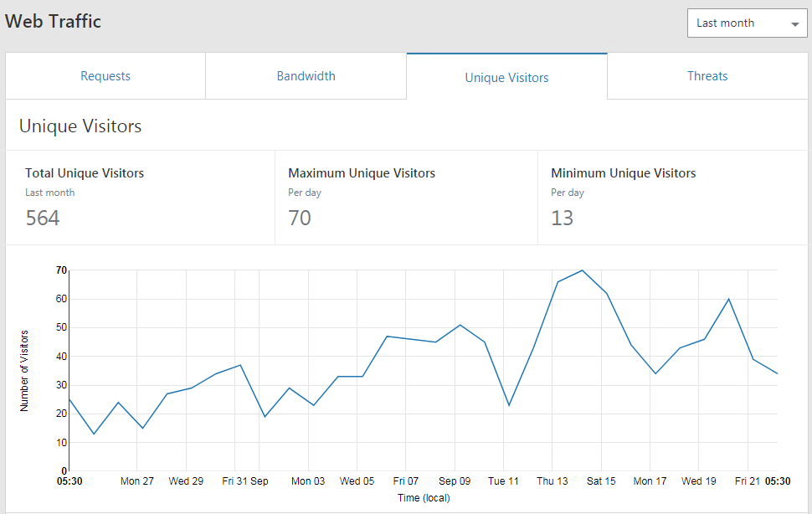
Task: Click the chart's lowest point at 13 visitors
Action: tap(94, 434)
